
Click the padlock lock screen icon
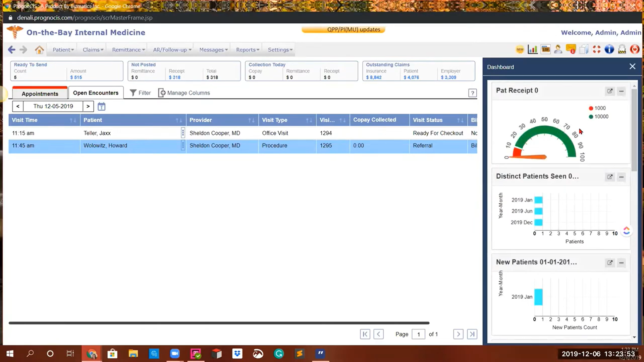[x=622, y=50]
